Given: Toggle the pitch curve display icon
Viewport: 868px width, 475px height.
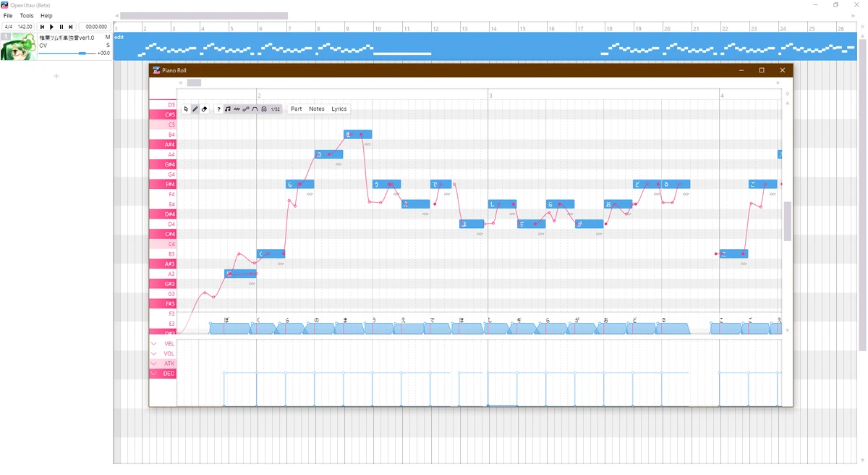Looking at the screenshot, I should point(246,109).
